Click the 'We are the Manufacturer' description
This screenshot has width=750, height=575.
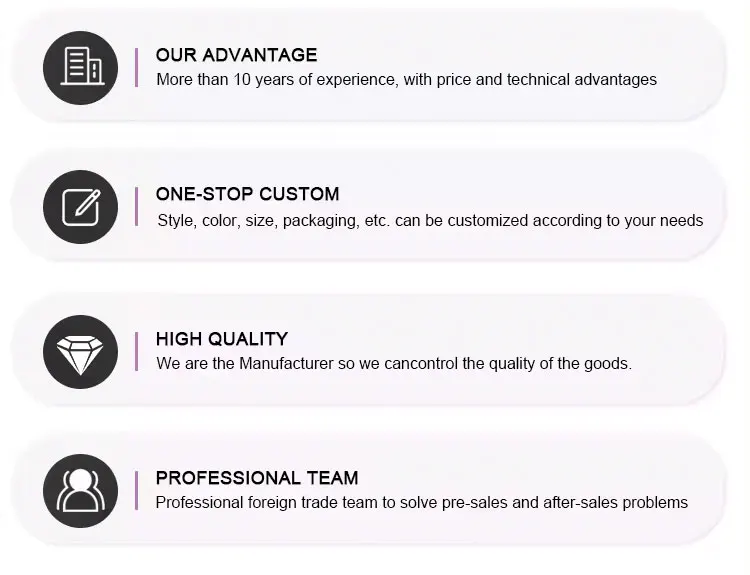coord(394,363)
